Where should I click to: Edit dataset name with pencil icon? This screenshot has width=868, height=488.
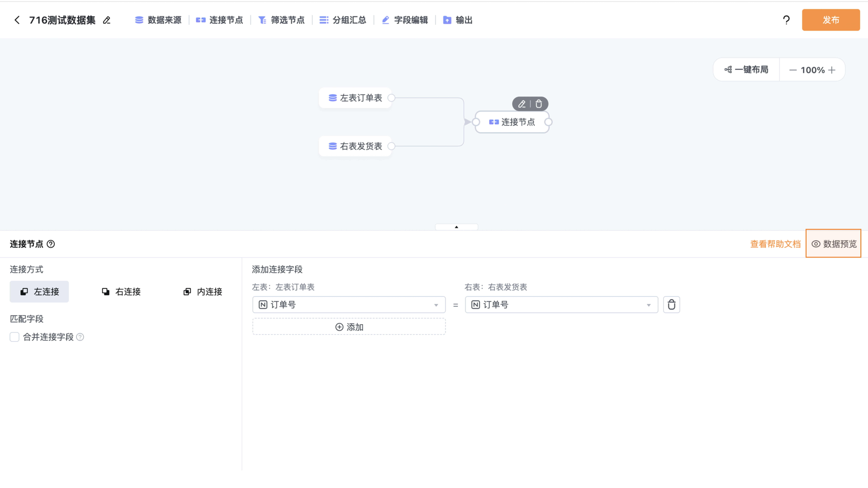[x=106, y=20]
